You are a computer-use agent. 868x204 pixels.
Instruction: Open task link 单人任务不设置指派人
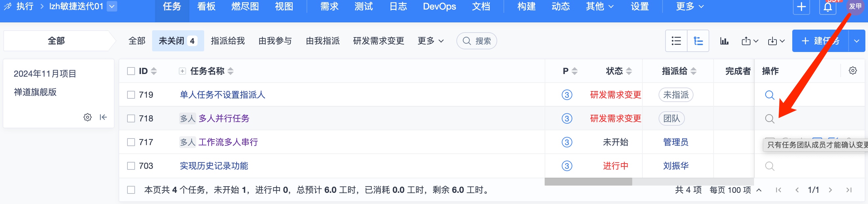tap(222, 95)
